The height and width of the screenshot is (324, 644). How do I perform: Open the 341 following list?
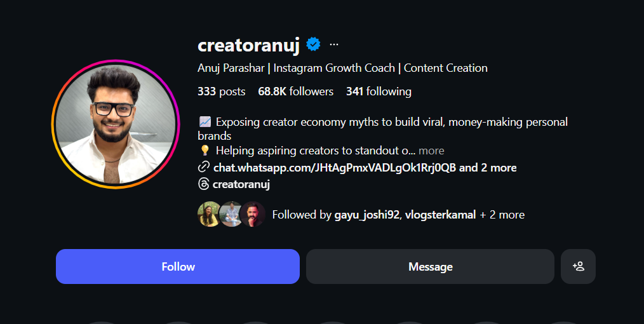[x=379, y=91]
